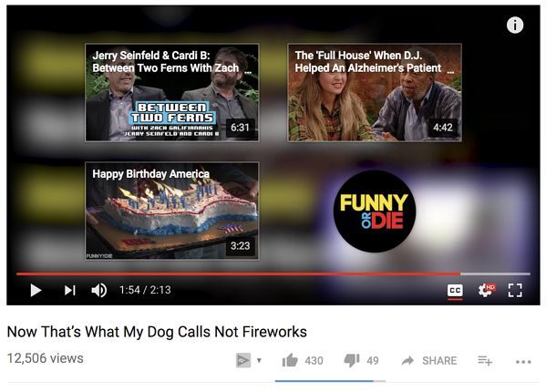Expand the dropdown arrow next to promote icon

point(259,360)
